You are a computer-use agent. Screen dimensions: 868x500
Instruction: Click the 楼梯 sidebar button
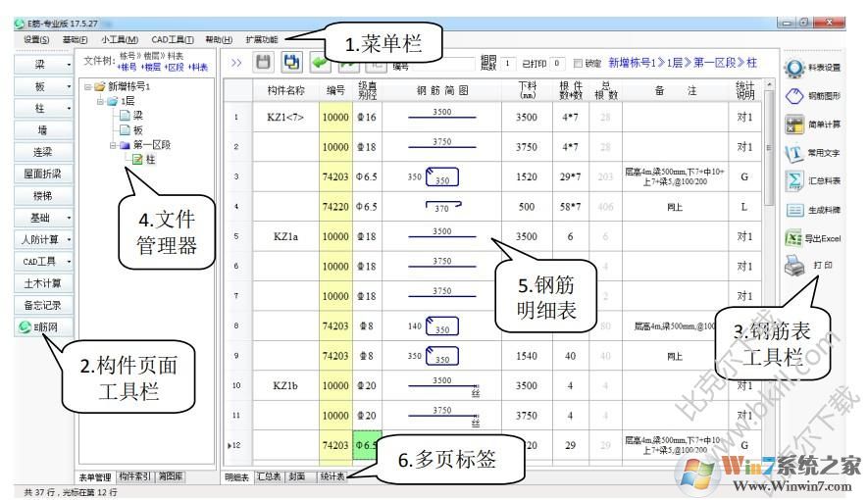click(x=43, y=196)
